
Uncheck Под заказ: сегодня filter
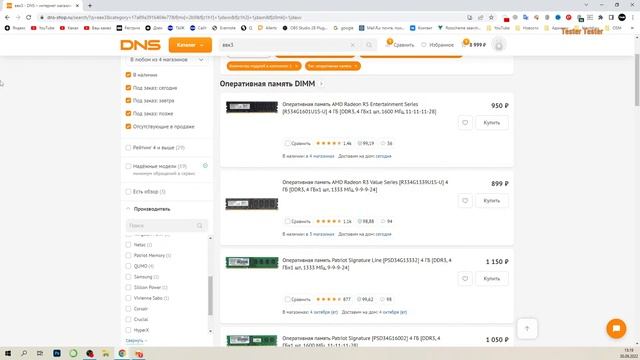point(128,88)
